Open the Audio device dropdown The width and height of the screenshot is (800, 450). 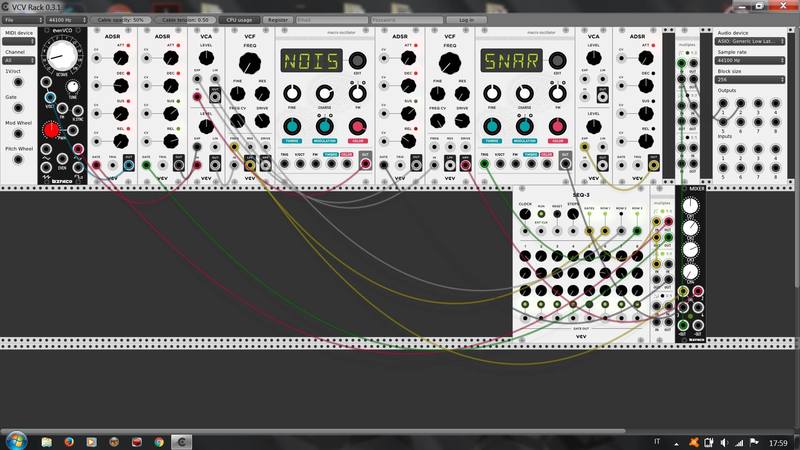tap(755, 41)
